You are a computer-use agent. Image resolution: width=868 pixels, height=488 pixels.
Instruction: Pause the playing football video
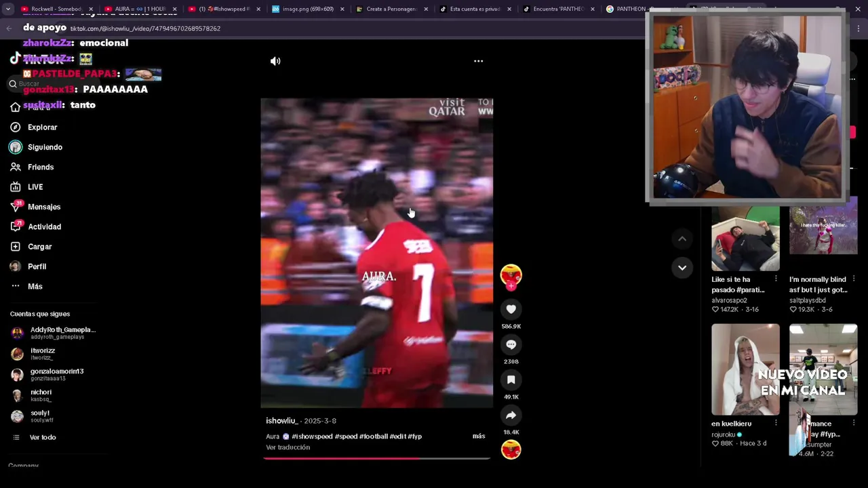(376, 253)
